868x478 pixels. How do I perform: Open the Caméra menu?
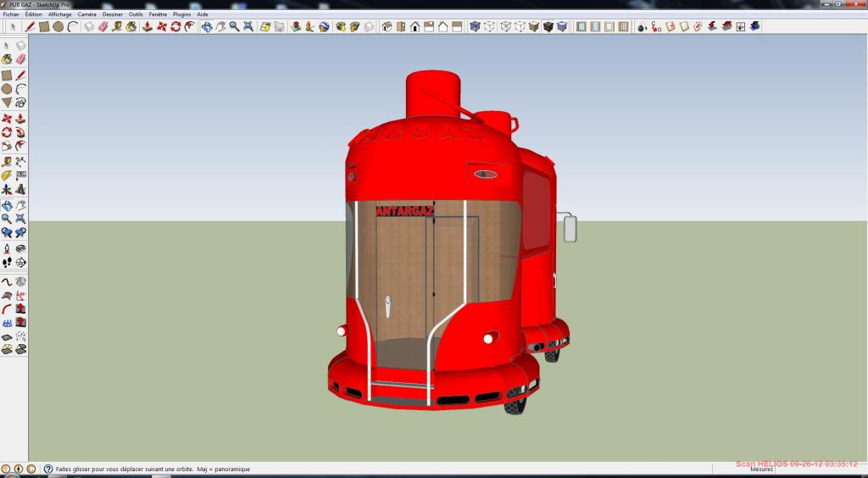[87, 14]
